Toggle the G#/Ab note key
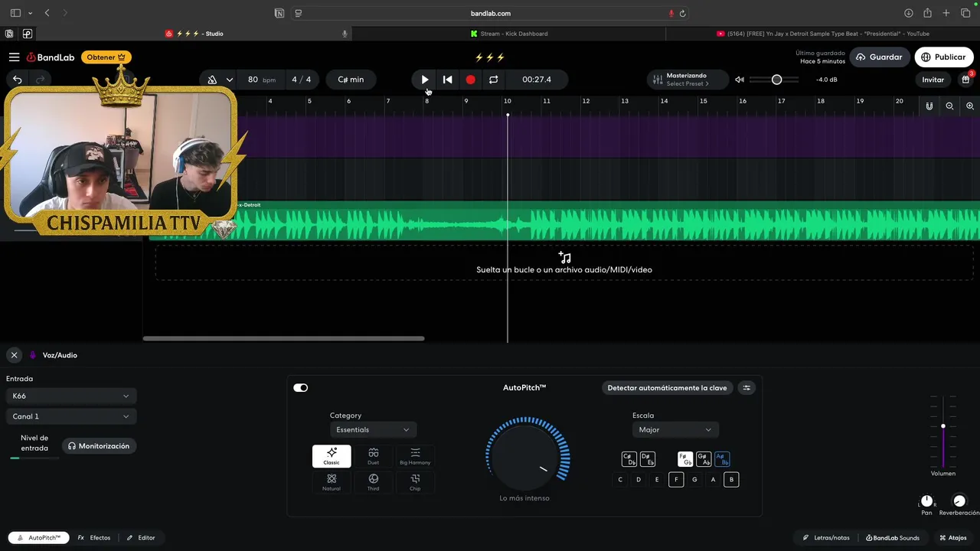Image resolution: width=980 pixels, height=551 pixels. tap(704, 459)
